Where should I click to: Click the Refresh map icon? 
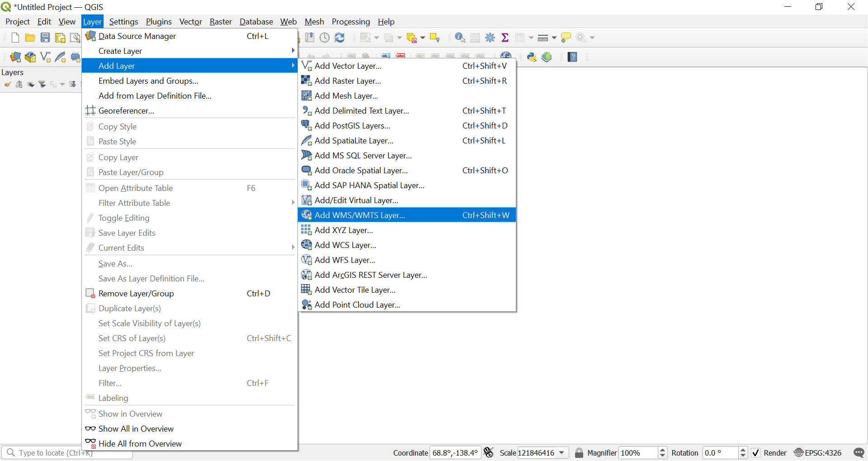coord(340,38)
